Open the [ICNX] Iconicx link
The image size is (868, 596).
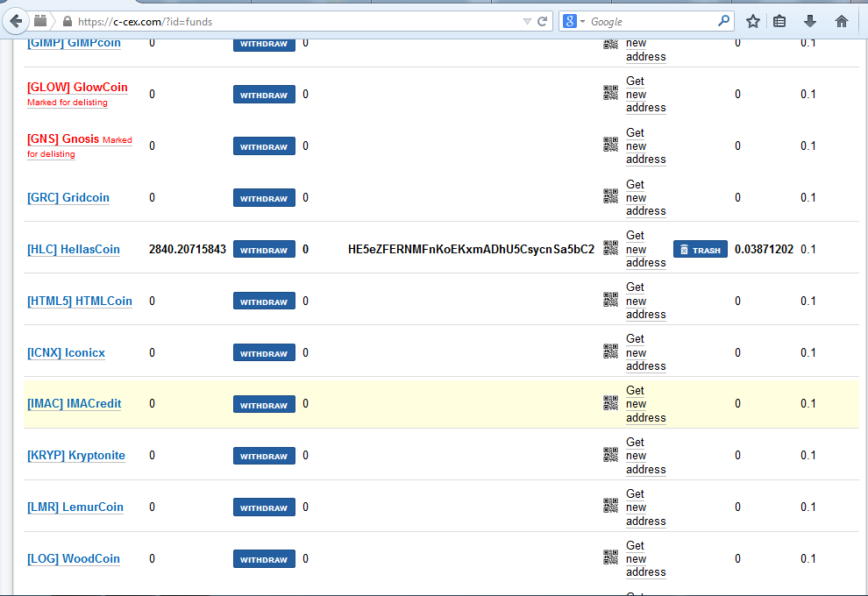(x=66, y=353)
